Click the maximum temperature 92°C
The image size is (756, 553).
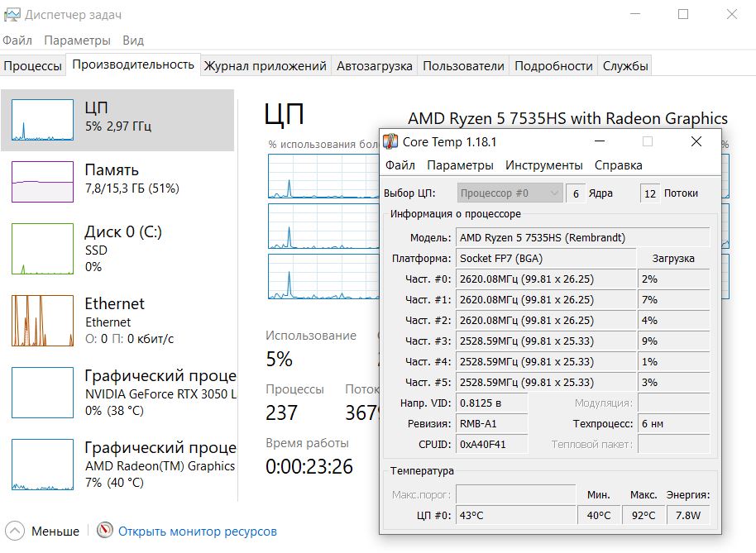click(x=644, y=516)
